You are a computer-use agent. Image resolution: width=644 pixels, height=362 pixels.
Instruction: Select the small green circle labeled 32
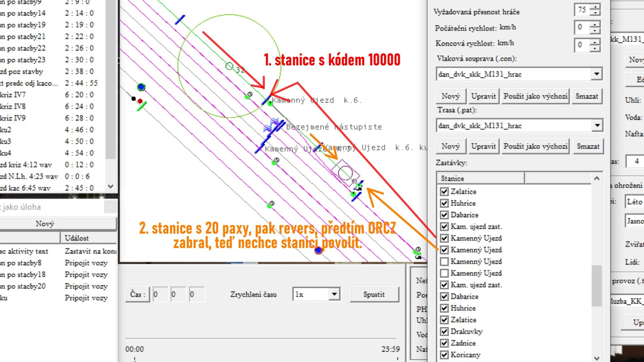(229, 66)
